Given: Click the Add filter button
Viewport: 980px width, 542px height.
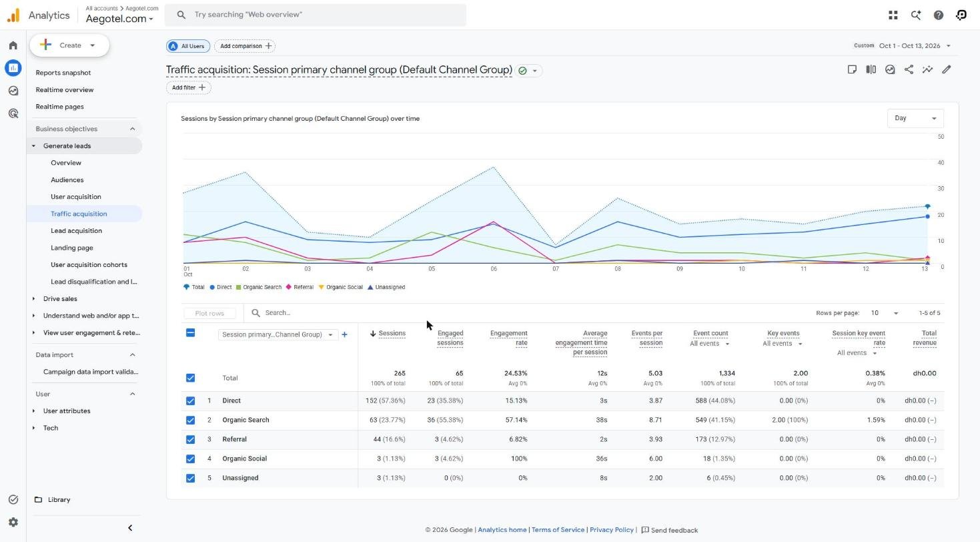Looking at the screenshot, I should 188,87.
